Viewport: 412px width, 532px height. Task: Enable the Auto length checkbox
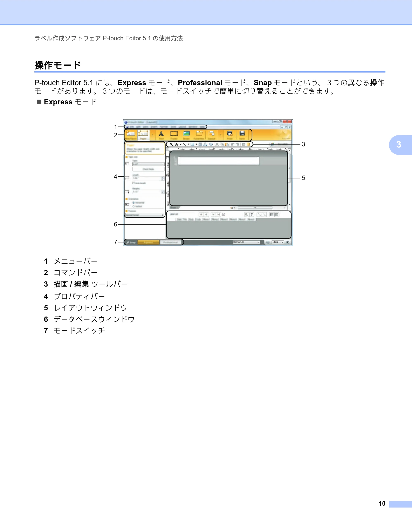point(134,183)
